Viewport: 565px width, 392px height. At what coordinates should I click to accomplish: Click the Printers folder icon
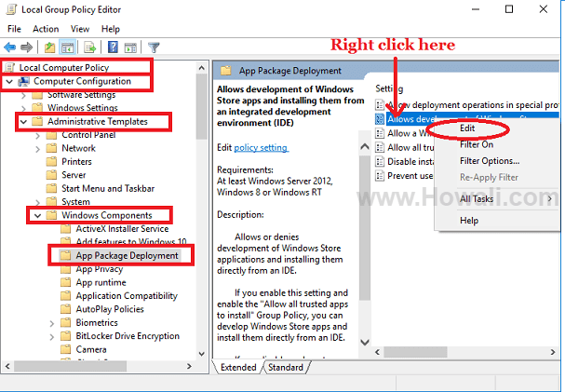[51, 161]
